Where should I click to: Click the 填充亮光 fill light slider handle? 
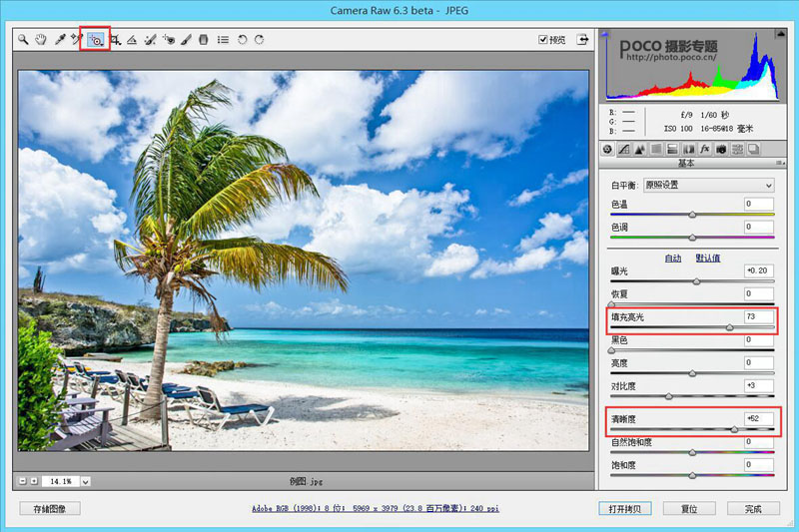[x=730, y=327]
